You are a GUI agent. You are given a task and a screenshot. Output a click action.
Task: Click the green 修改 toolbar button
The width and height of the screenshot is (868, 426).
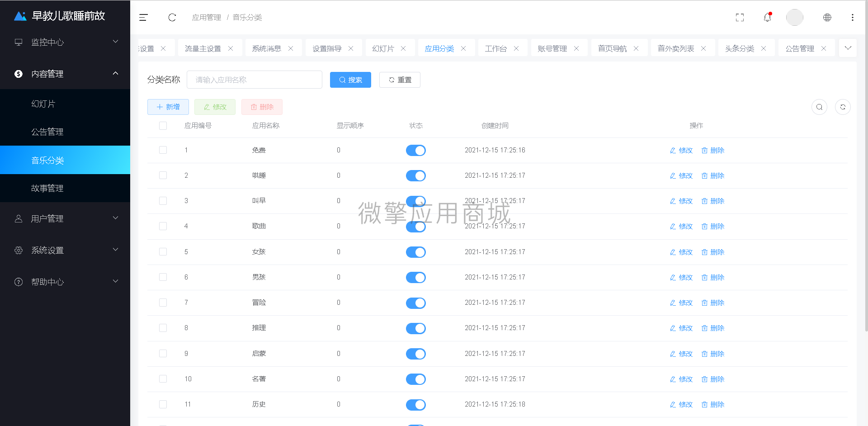(x=215, y=107)
